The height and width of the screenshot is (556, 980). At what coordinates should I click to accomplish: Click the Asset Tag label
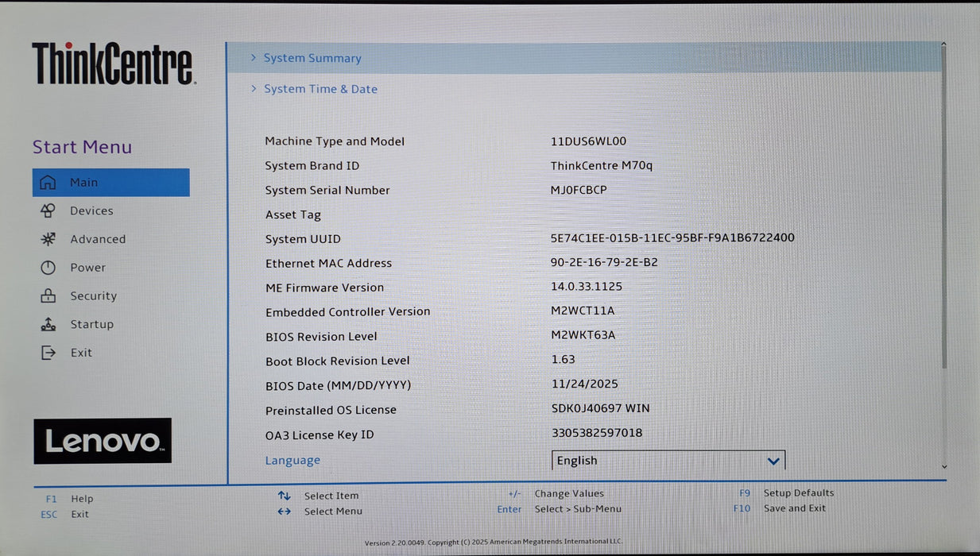pos(293,214)
